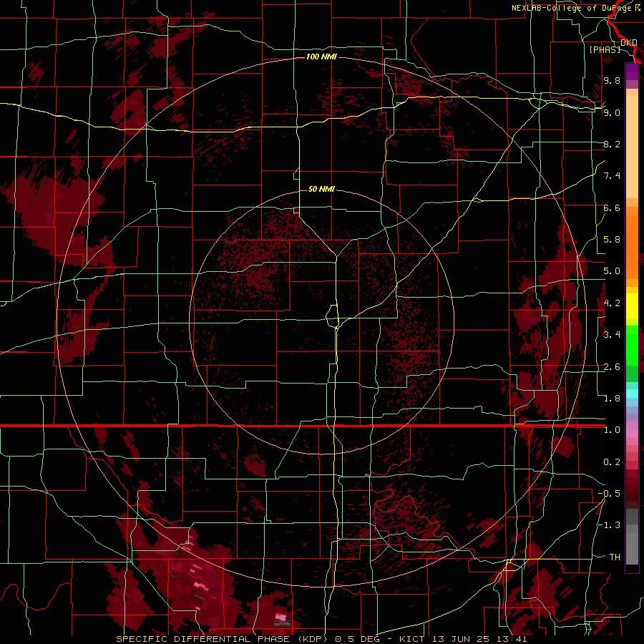
Task: Click the 1.0 scale label
Action: tap(612, 430)
